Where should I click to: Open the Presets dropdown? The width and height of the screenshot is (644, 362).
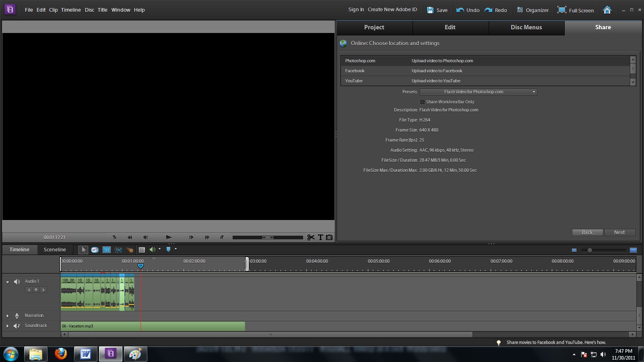tap(478, 92)
